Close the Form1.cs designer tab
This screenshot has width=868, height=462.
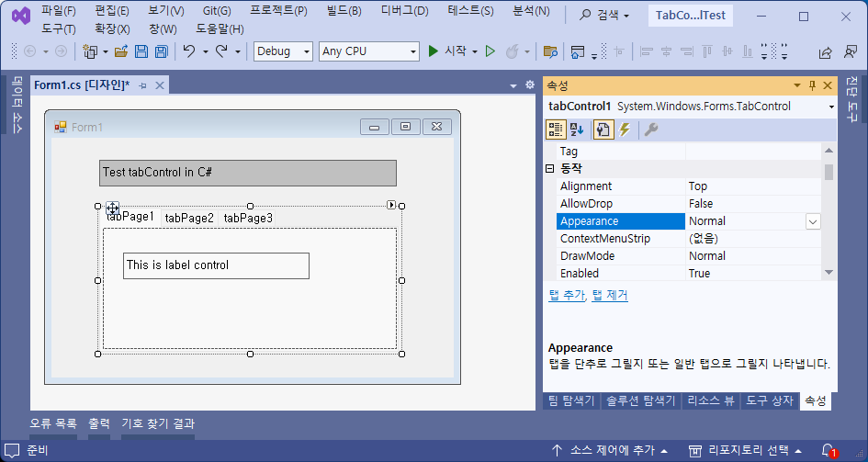tap(160, 85)
